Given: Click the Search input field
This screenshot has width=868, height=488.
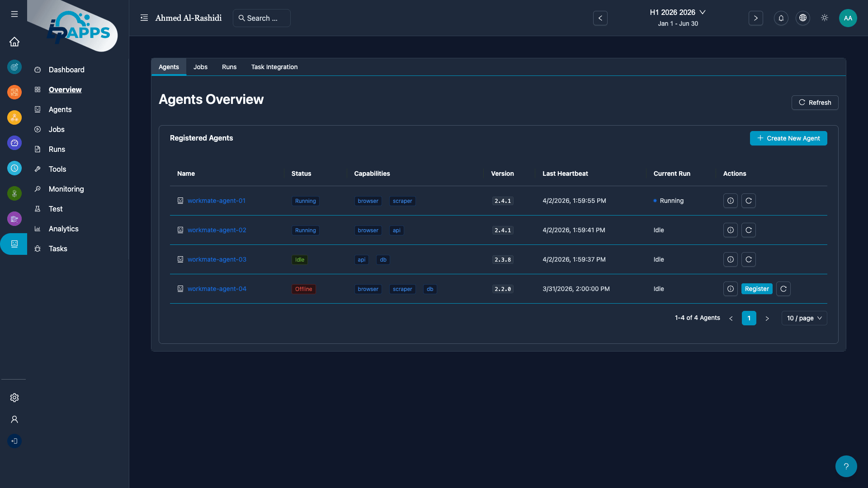Looking at the screenshot, I should 262,18.
